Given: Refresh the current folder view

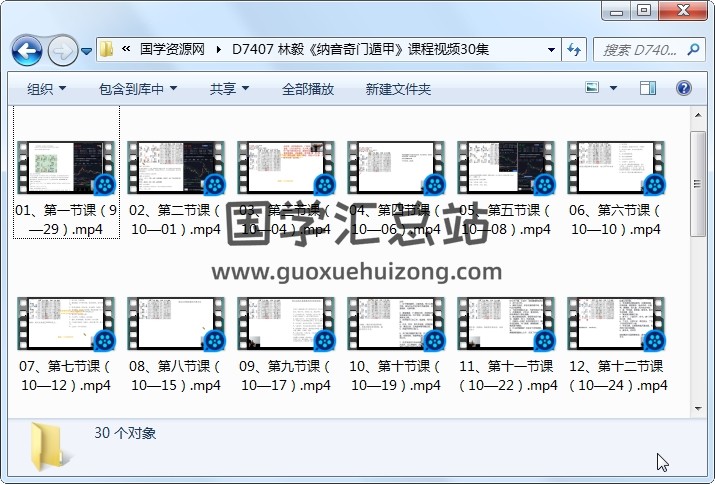Looking at the screenshot, I should pyautogui.click(x=575, y=49).
